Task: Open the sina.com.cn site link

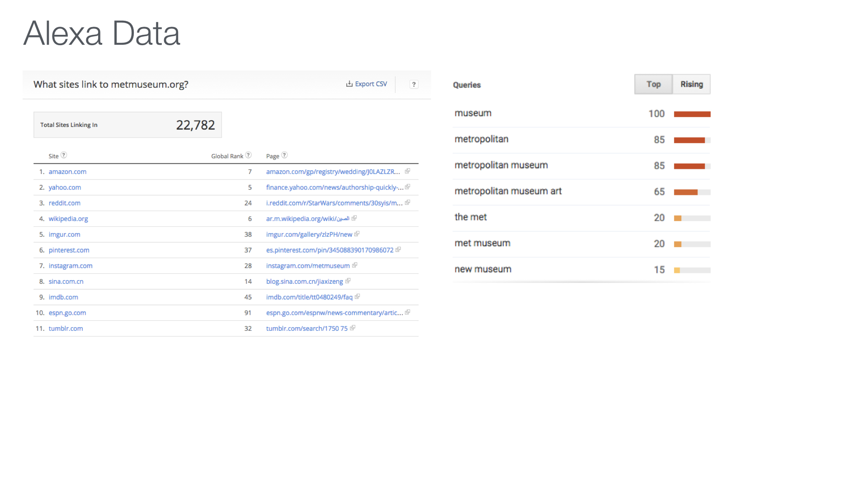Action: (66, 282)
